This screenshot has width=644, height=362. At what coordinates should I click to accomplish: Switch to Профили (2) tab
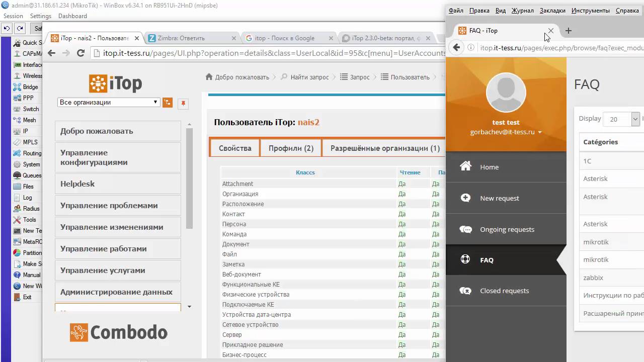pos(291,148)
